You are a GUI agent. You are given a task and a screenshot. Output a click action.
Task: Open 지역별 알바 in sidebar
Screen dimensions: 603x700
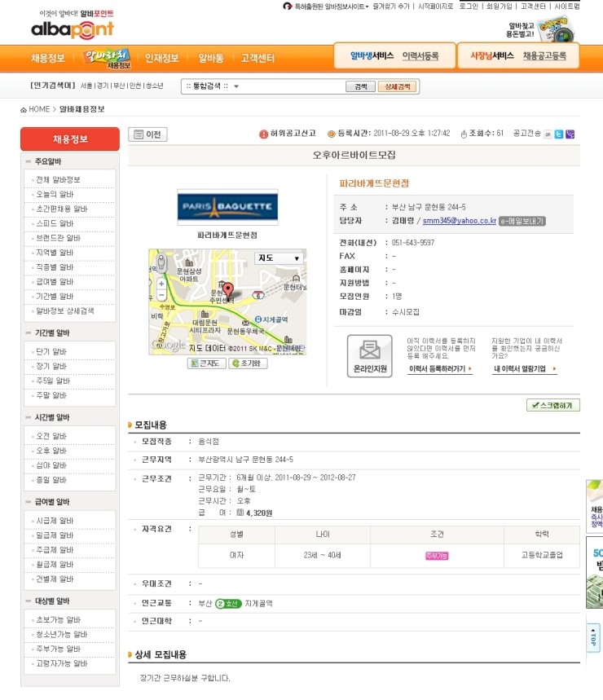(55, 253)
